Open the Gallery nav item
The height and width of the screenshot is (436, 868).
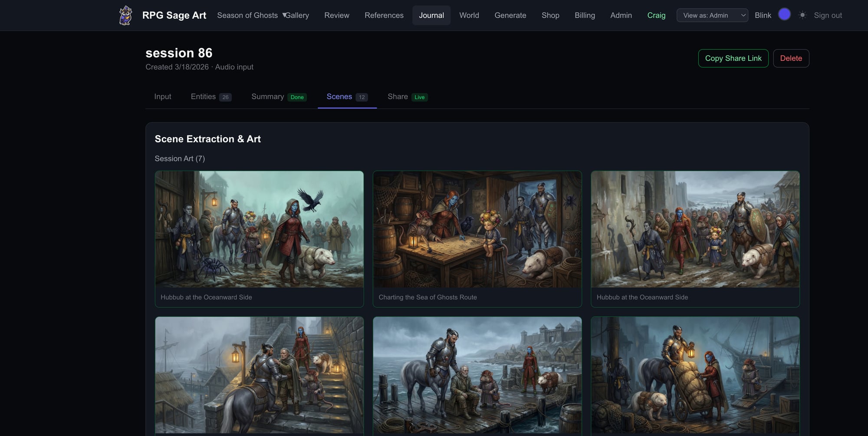click(298, 15)
